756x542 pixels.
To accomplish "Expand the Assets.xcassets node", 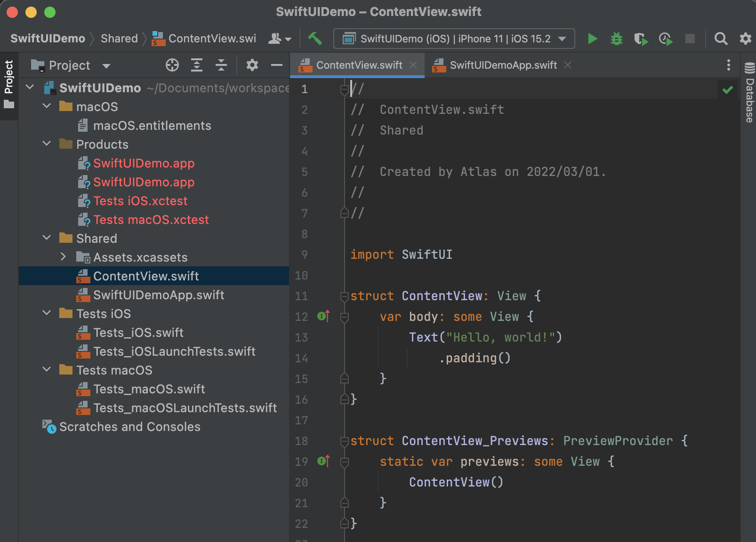I will click(x=64, y=257).
